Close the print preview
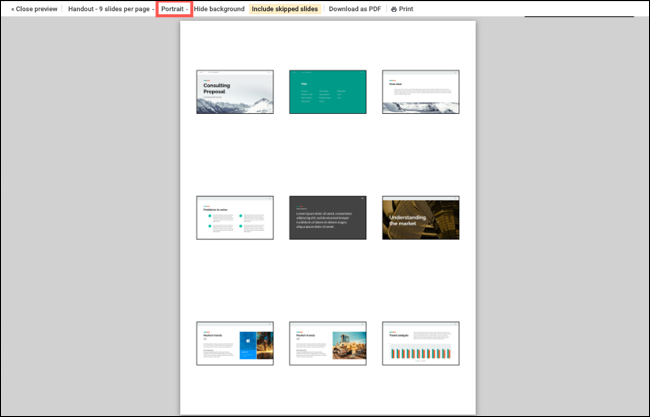Screen dimensions: 650x417 (33, 9)
